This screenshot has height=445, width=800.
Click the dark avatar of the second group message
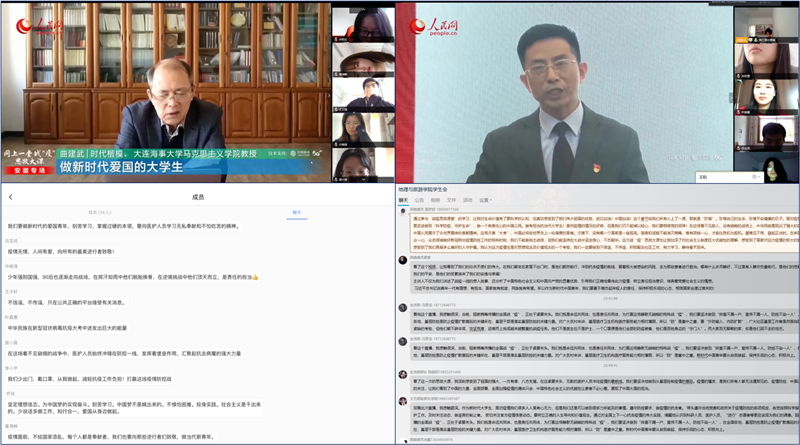point(403,261)
